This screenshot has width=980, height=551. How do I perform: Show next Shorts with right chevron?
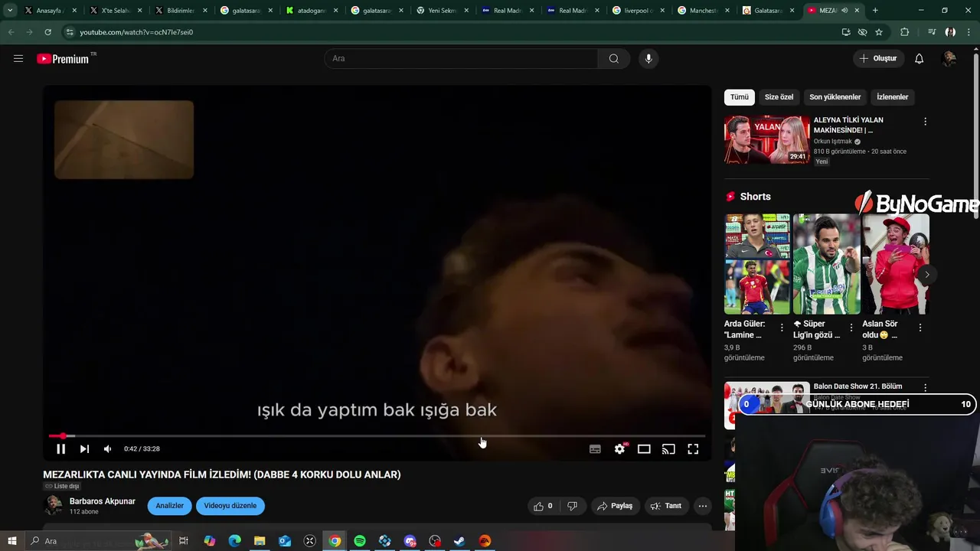tap(927, 274)
